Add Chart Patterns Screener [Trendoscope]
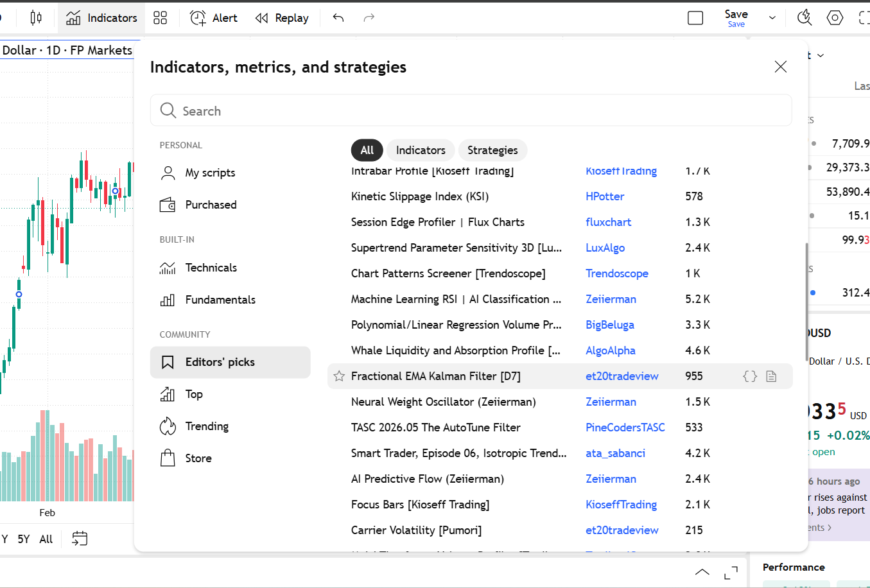The height and width of the screenshot is (588, 870). [x=448, y=273]
